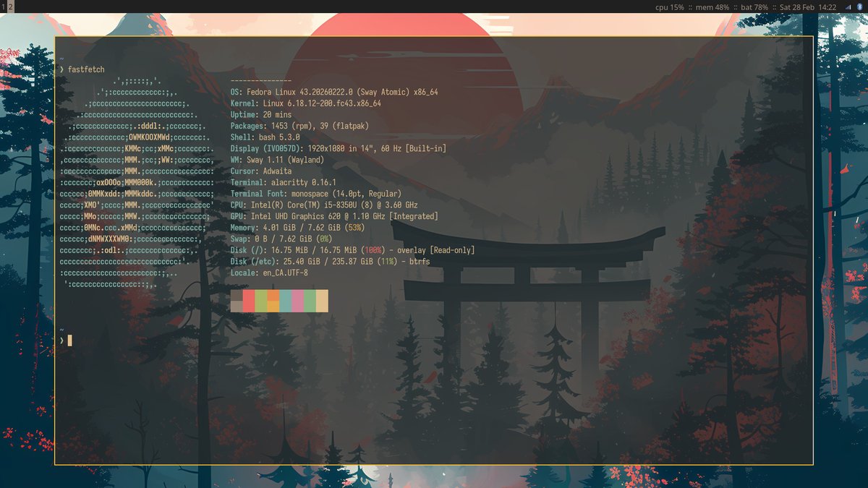Click the fastfetch command text
Image resolution: width=868 pixels, height=488 pixels.
pyautogui.click(x=86, y=69)
